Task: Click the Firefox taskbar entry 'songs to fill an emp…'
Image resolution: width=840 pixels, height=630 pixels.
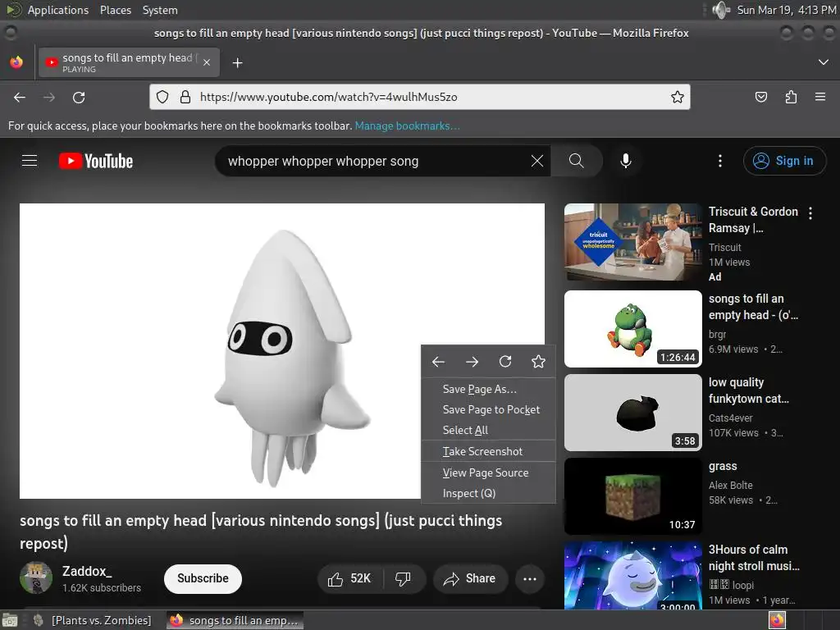Action: 235,620
